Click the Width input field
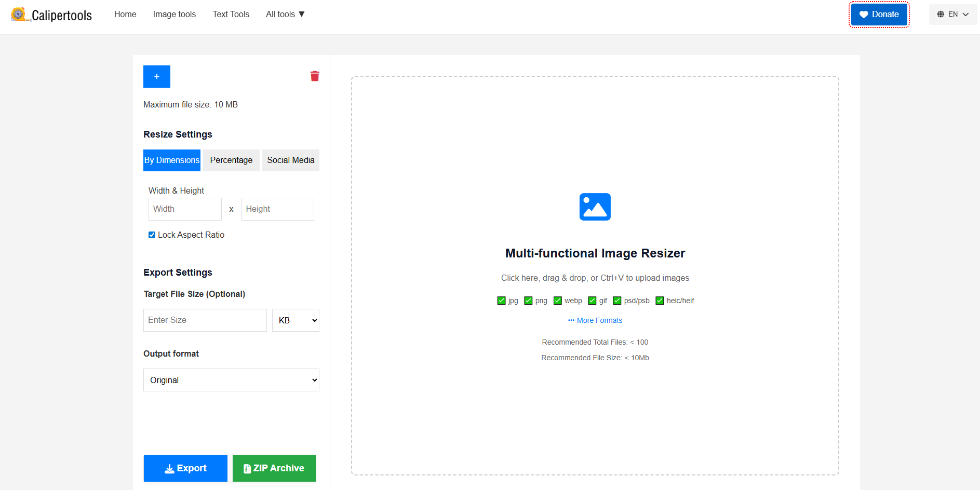The width and height of the screenshot is (980, 490). pyautogui.click(x=185, y=209)
